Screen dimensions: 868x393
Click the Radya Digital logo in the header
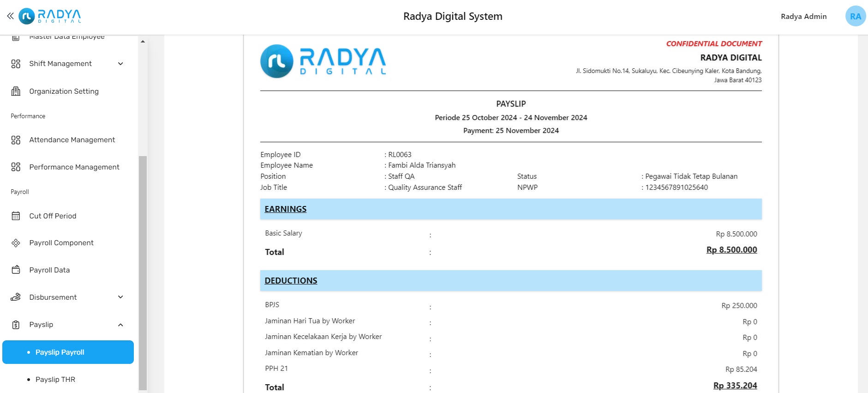click(50, 16)
